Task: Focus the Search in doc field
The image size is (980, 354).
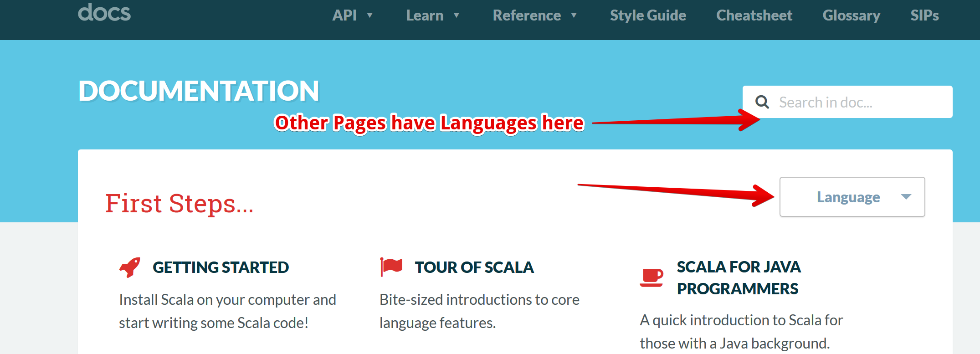Action: (847, 102)
